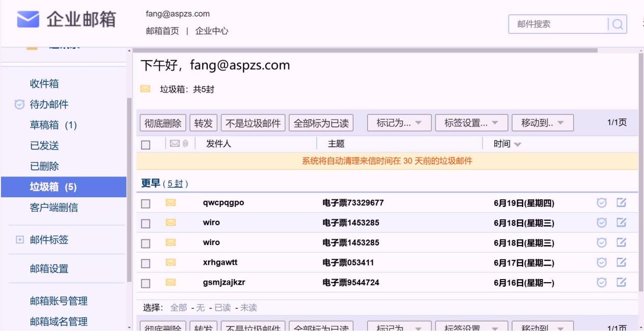
Task: Click note edit icon for first wiro email
Action: [621, 223]
